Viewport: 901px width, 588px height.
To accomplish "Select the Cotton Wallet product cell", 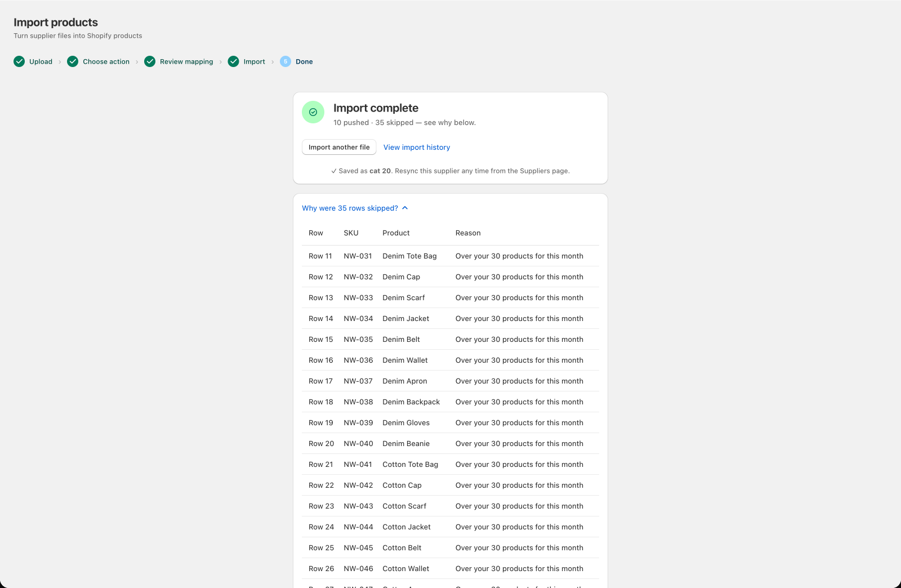I will [x=405, y=569].
